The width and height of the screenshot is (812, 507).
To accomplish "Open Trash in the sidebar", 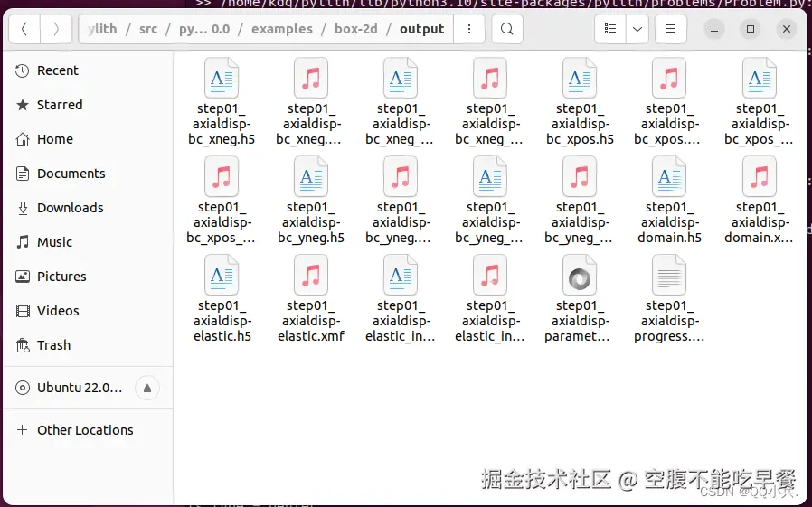I will pos(88,344).
